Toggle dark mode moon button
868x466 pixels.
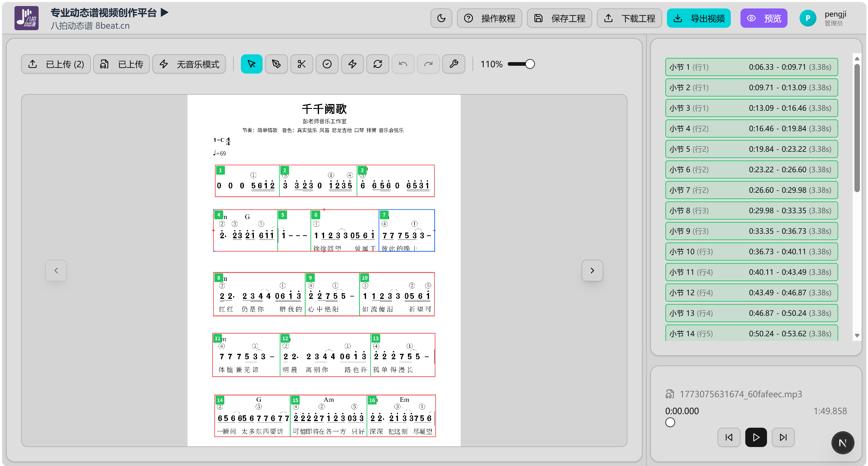click(x=441, y=18)
